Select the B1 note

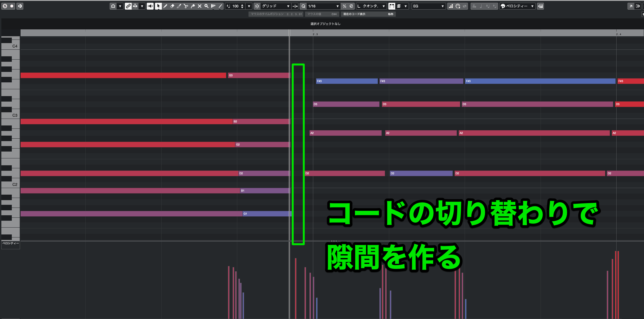(265, 191)
